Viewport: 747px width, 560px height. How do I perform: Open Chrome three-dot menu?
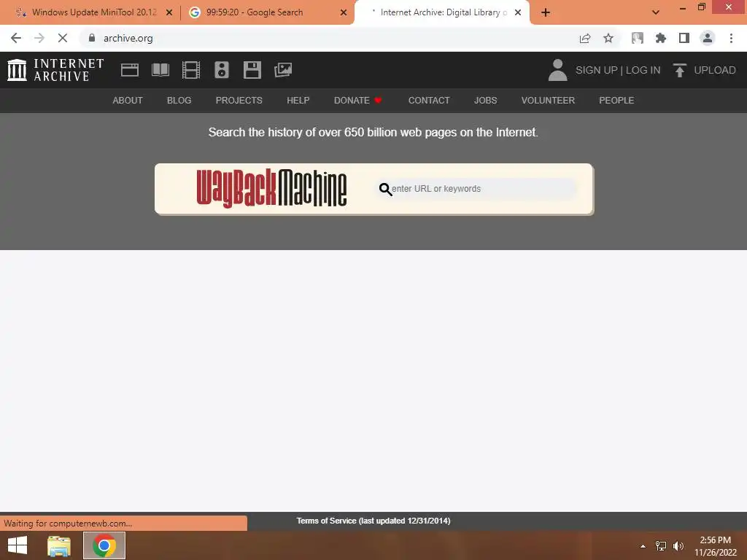(731, 38)
